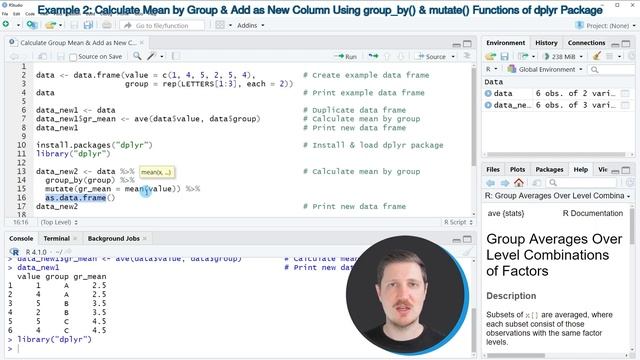The width and height of the screenshot is (640, 360).
Task: Switch to the History tab
Action: 546,43
